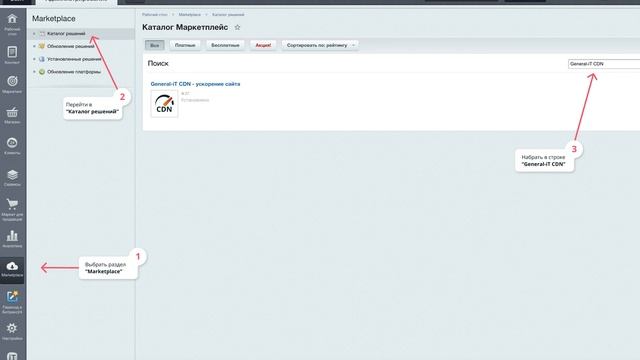The image size is (640, 360).
Task: Select the Все filter tab
Action: (155, 45)
